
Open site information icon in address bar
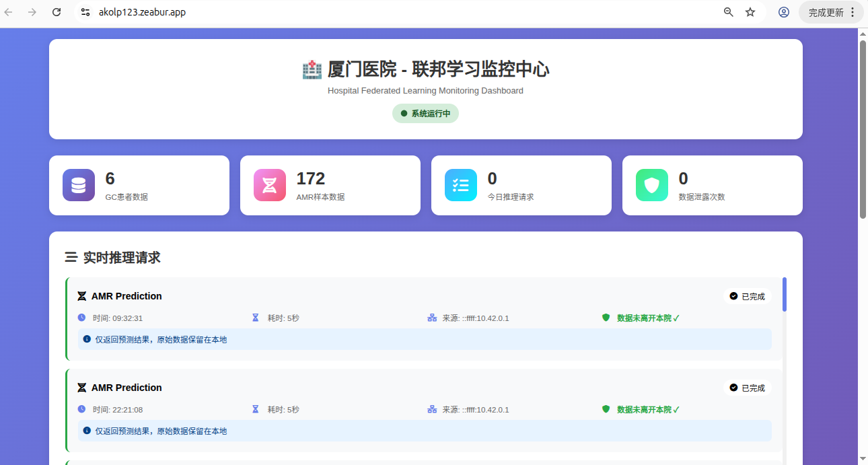85,12
